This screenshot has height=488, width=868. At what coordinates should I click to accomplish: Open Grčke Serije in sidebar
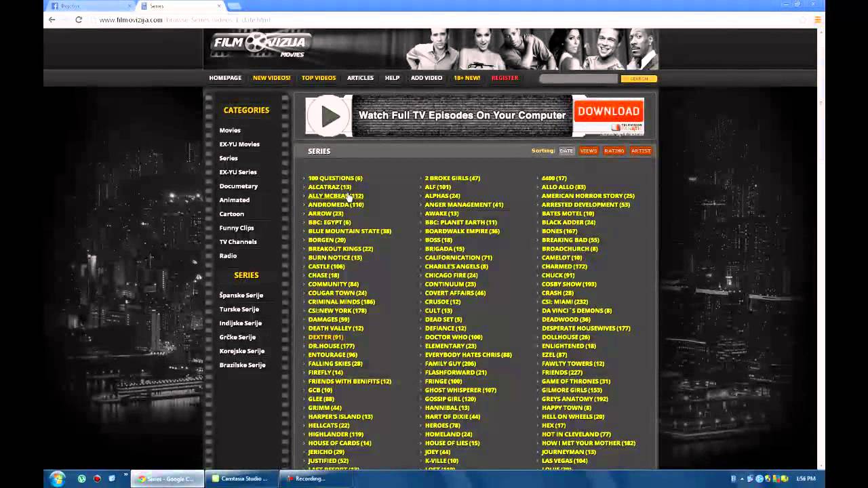[x=237, y=338]
